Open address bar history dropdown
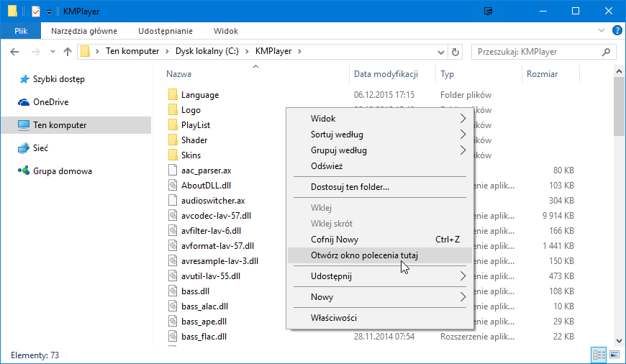The width and height of the screenshot is (626, 364). point(441,52)
